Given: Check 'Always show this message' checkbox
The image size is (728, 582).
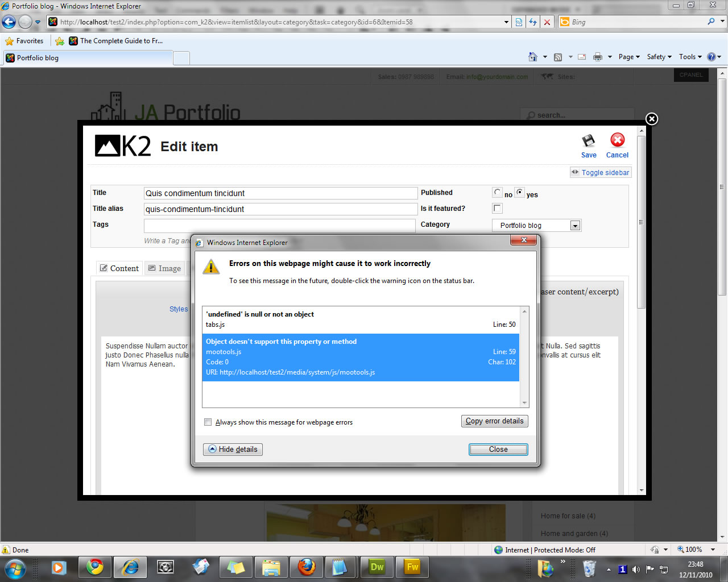Looking at the screenshot, I should [x=208, y=422].
